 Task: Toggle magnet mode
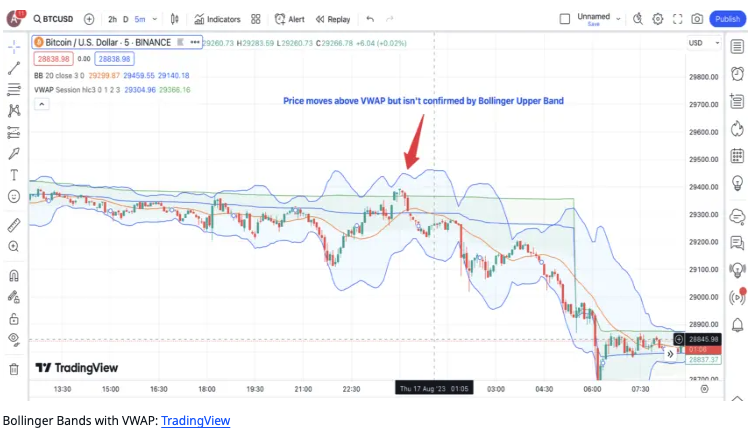click(14, 276)
